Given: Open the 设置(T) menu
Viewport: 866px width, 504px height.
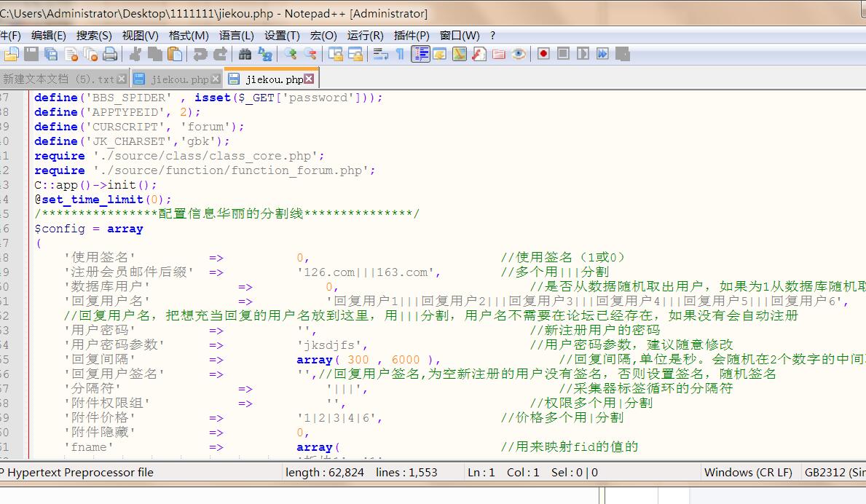Looking at the screenshot, I should (x=282, y=35).
